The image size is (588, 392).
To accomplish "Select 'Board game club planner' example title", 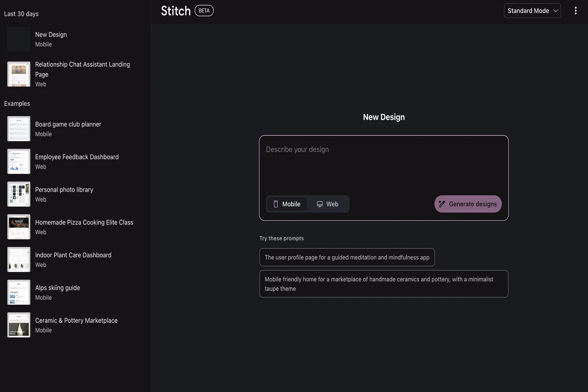I will click(68, 124).
